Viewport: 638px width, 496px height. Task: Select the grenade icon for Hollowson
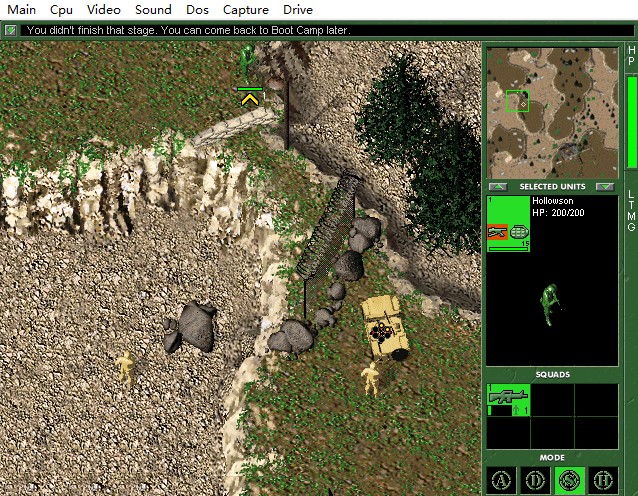pos(519,232)
